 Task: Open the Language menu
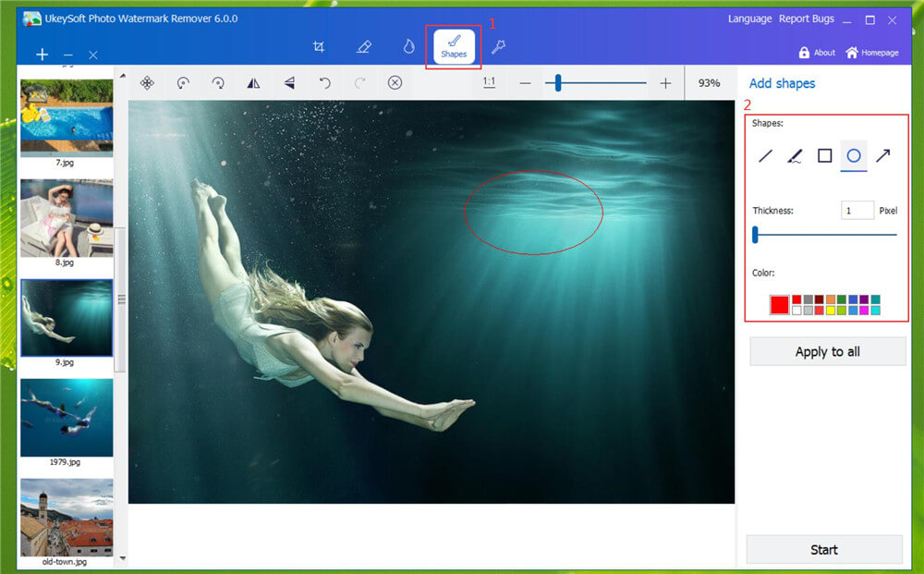point(748,18)
